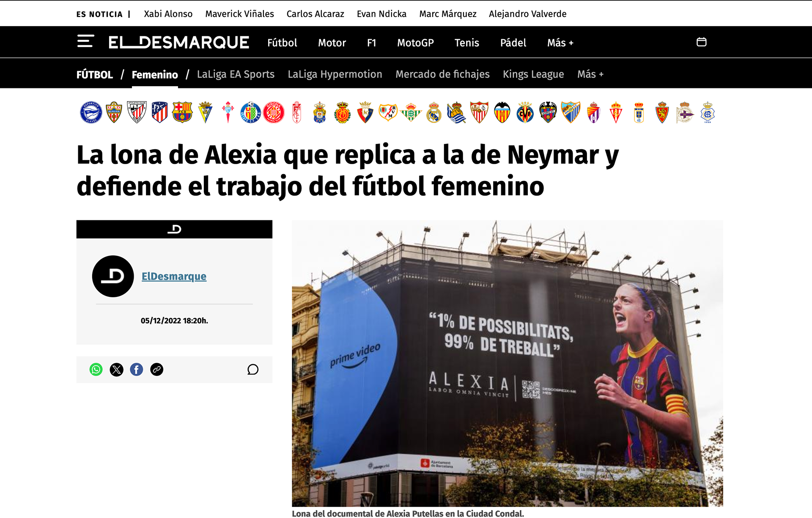
Task: Click the Alexia billboard article photo
Action: point(507,363)
